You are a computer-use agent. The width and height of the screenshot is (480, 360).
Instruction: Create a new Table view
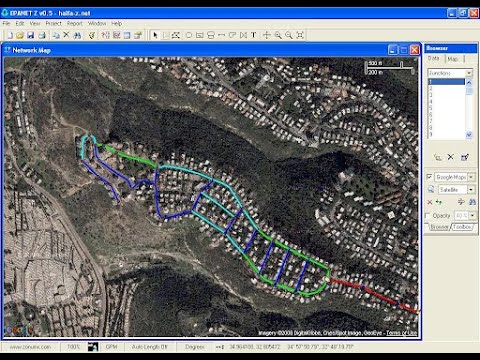[x=127, y=35]
